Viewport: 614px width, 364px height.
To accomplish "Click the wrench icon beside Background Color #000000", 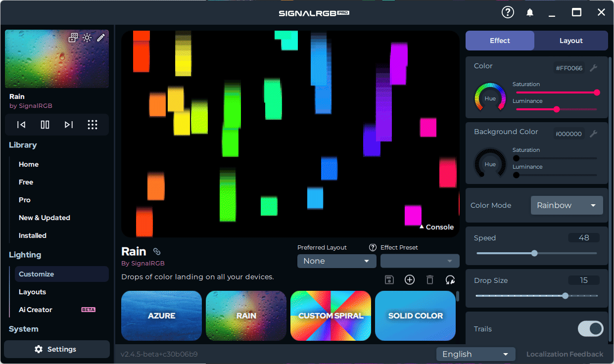I will [x=594, y=134].
